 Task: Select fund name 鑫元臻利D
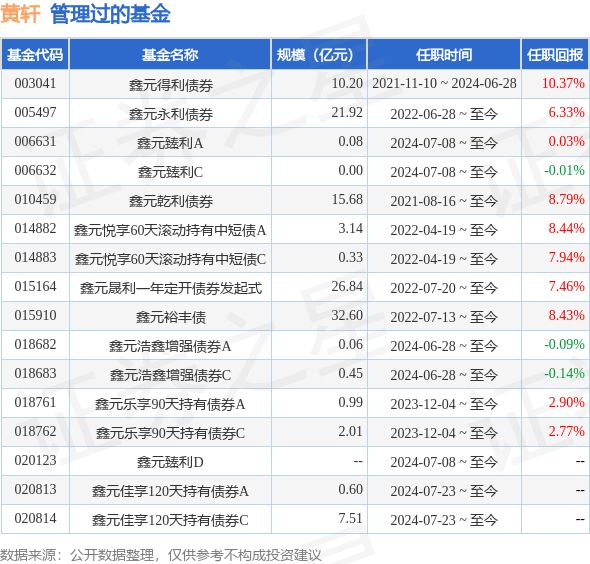[x=170, y=462]
